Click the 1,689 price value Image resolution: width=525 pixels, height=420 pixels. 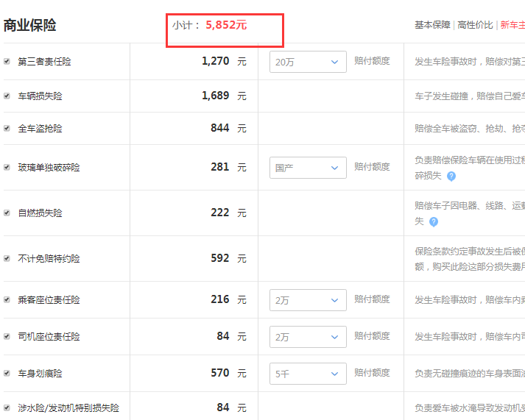coord(215,96)
